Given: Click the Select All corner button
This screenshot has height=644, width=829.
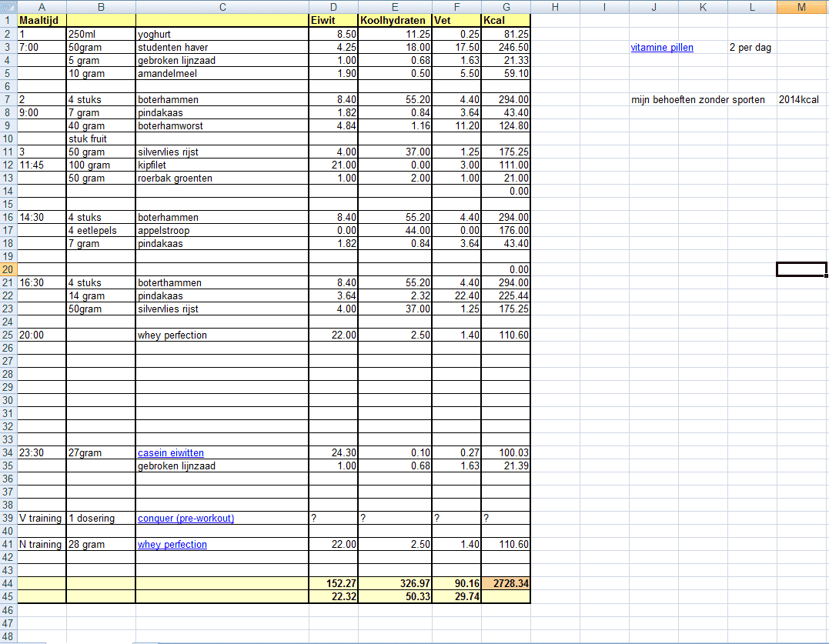Looking at the screenshot, I should pyautogui.click(x=8, y=7).
